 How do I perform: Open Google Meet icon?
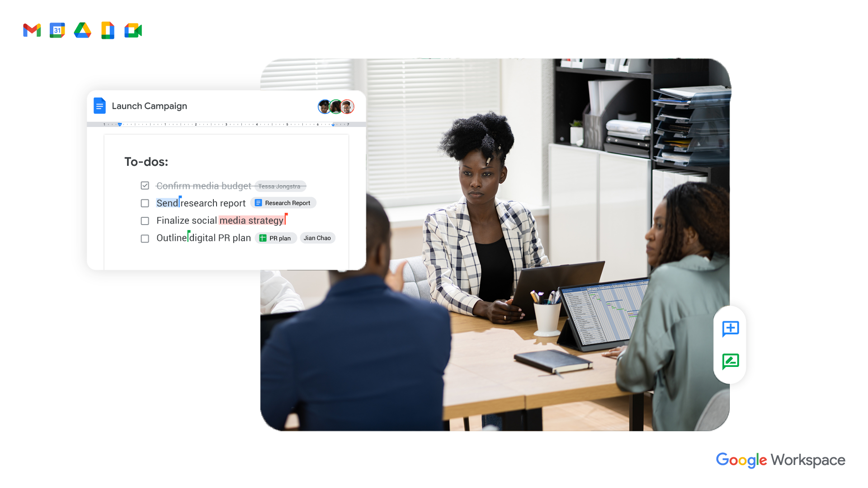point(133,30)
